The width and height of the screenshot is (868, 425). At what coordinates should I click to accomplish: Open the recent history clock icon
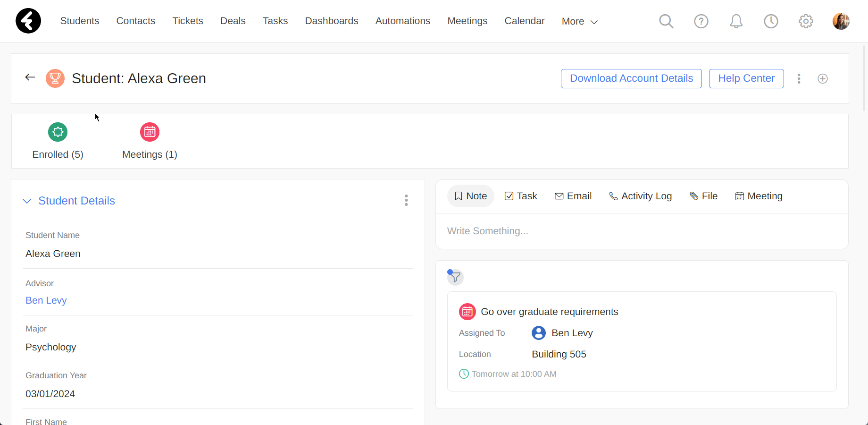tap(771, 21)
